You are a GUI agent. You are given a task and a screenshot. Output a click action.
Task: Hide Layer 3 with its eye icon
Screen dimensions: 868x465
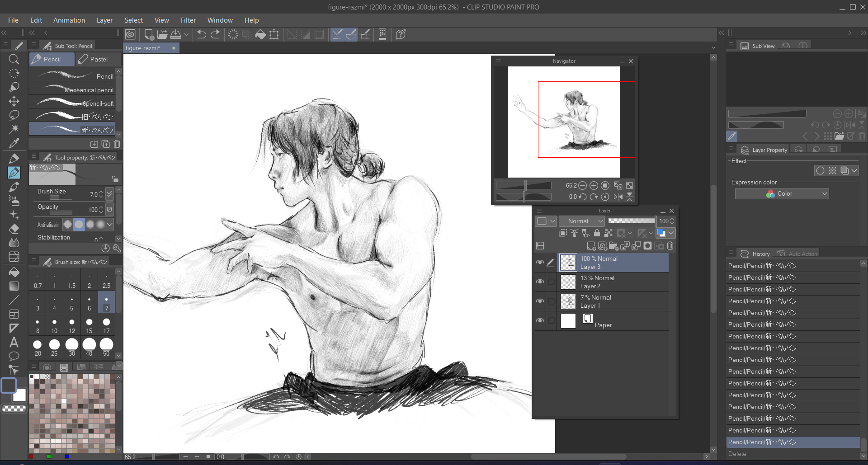tap(540, 263)
